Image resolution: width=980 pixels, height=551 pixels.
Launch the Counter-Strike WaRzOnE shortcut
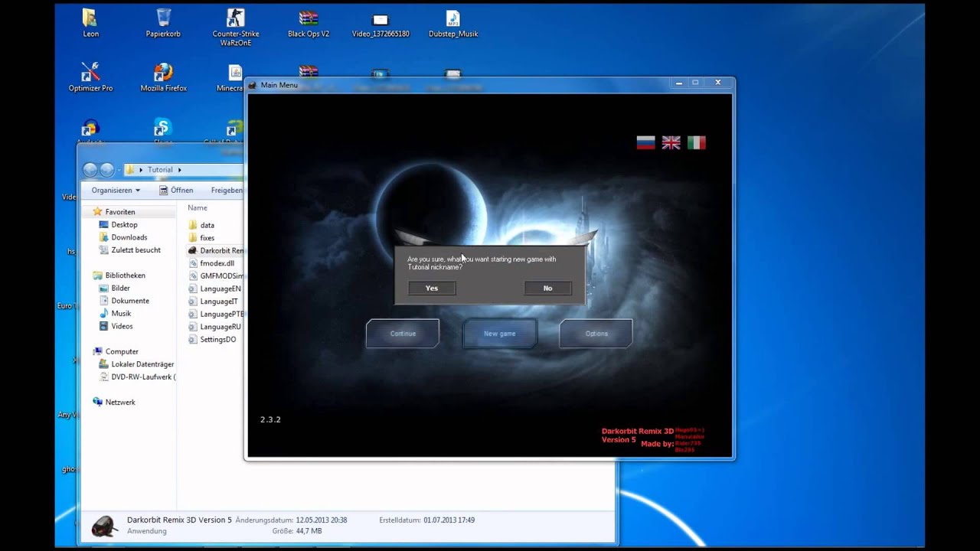(236, 28)
